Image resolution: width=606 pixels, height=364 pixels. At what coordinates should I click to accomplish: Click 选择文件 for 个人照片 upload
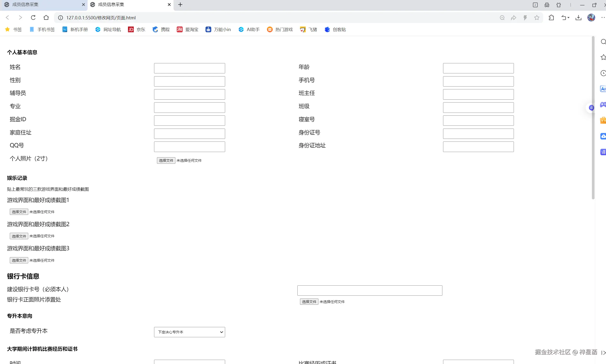(166, 160)
